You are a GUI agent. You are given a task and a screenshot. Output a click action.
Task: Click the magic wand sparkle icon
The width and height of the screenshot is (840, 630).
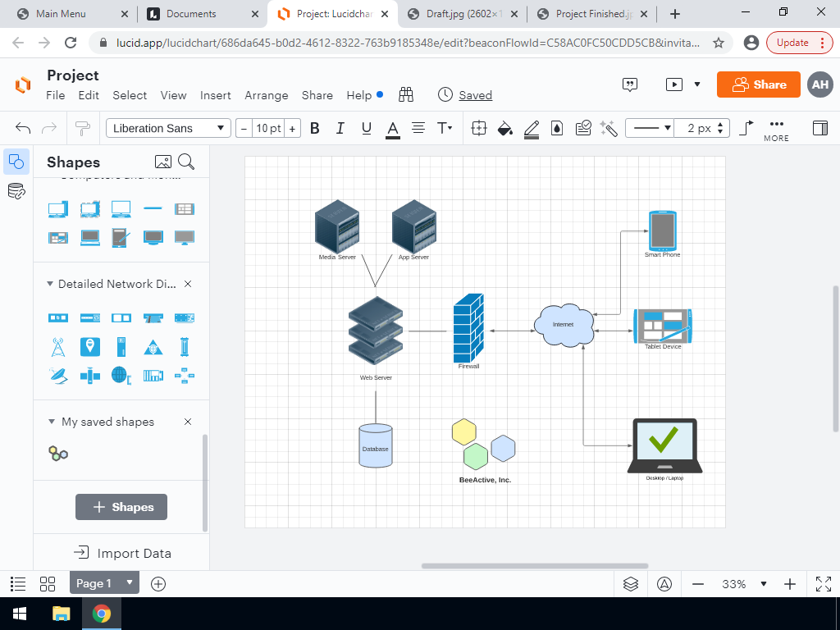[609, 128]
